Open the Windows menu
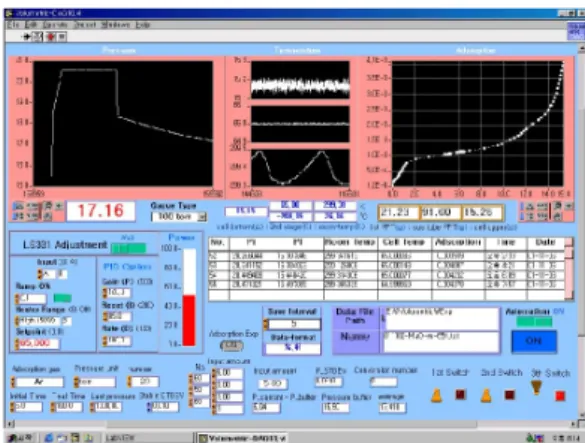This screenshot has height=443, width=585. coord(116,25)
